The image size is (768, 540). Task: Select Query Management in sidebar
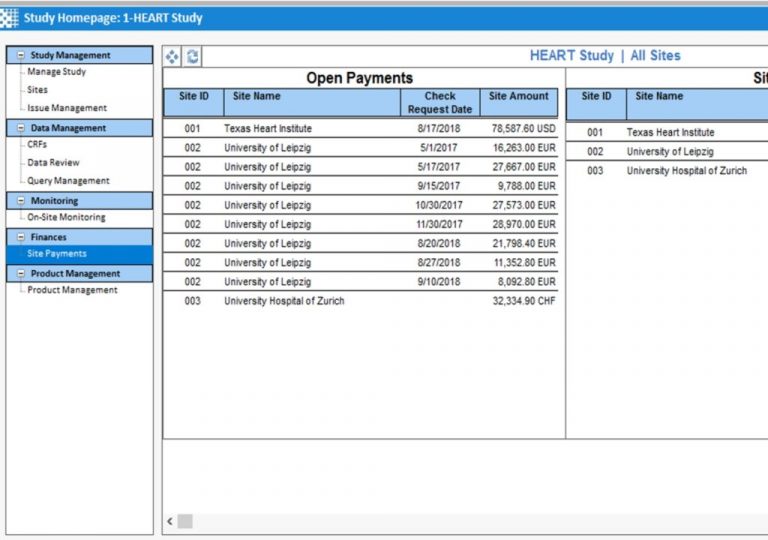click(68, 181)
